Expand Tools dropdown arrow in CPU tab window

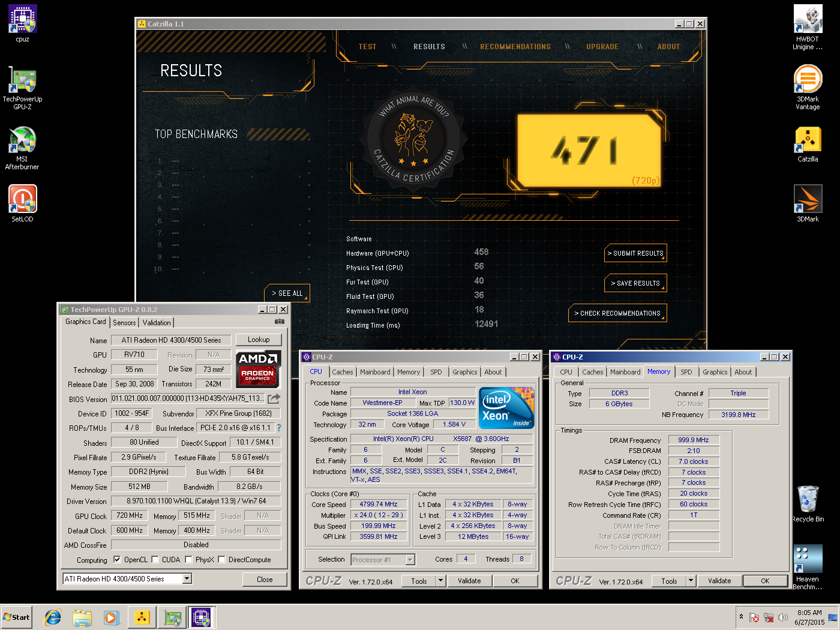pyautogui.click(x=440, y=581)
